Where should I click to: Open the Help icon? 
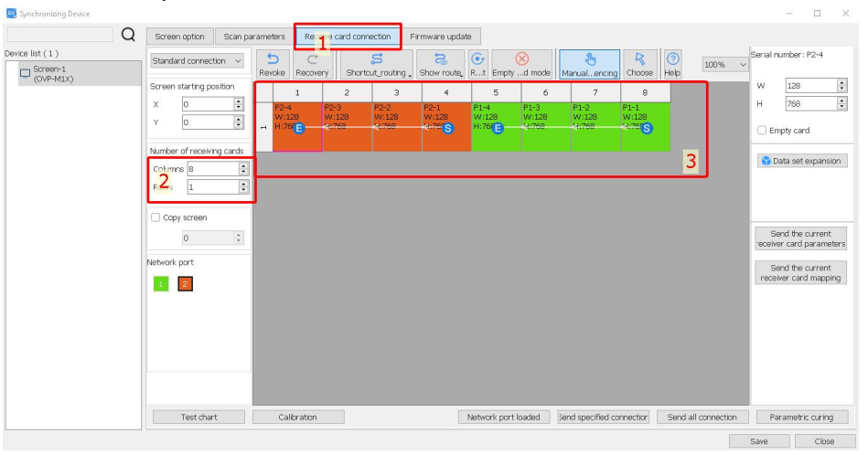672,59
